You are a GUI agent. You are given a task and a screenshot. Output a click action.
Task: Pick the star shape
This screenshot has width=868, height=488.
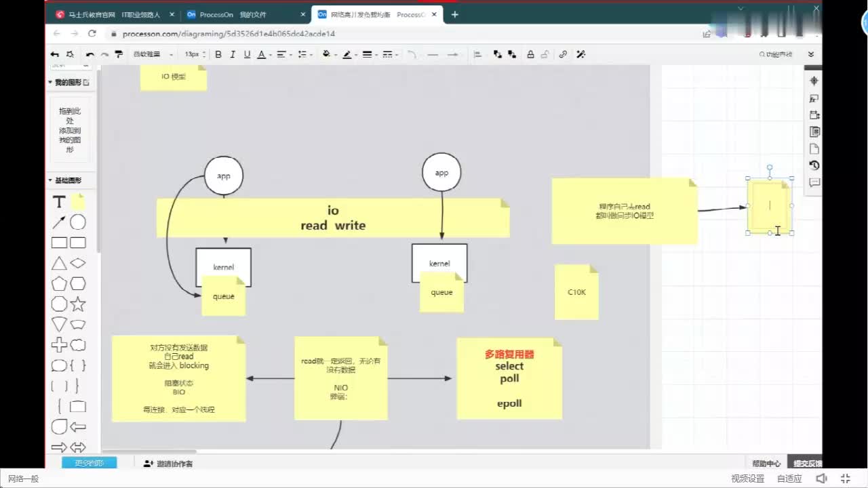click(78, 304)
